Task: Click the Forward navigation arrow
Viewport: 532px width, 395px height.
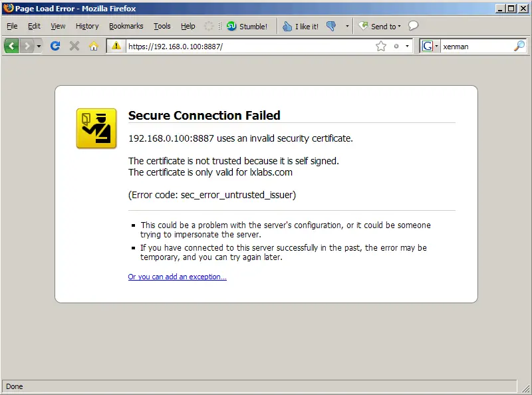Action: coord(27,46)
